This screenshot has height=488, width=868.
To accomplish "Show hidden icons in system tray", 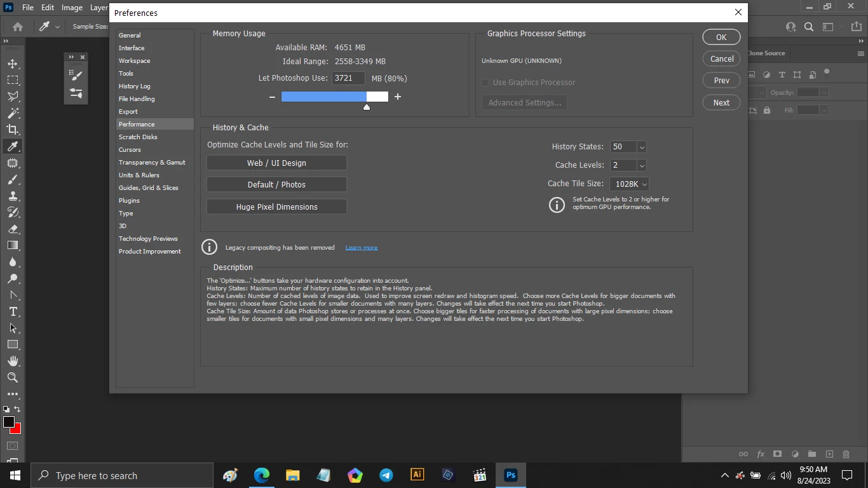I will 724,475.
